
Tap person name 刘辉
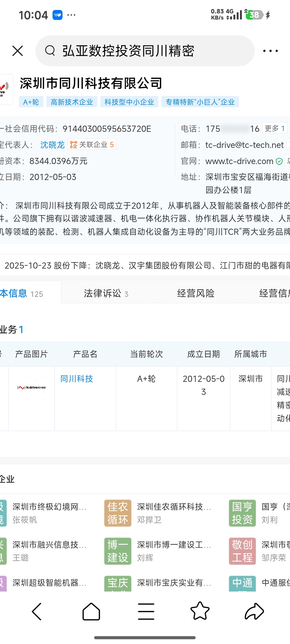click(145, 558)
